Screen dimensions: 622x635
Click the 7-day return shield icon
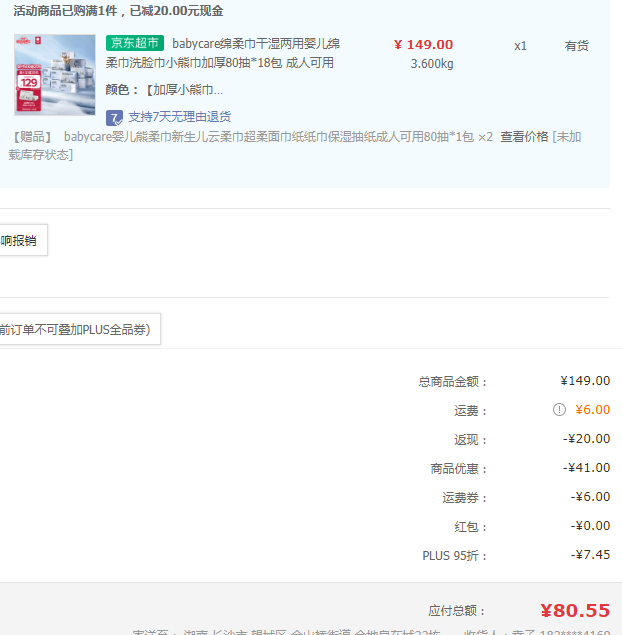click(114, 118)
